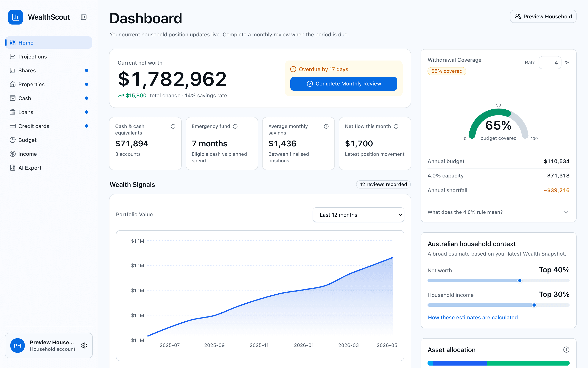588x368 pixels.
Task: Click the Income dollar icon
Action: tap(13, 154)
